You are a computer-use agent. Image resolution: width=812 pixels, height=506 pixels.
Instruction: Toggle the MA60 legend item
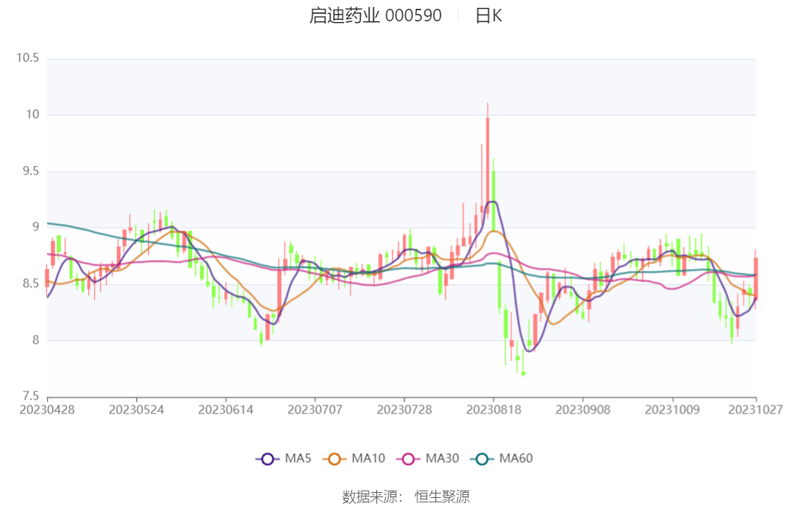pyautogui.click(x=501, y=458)
